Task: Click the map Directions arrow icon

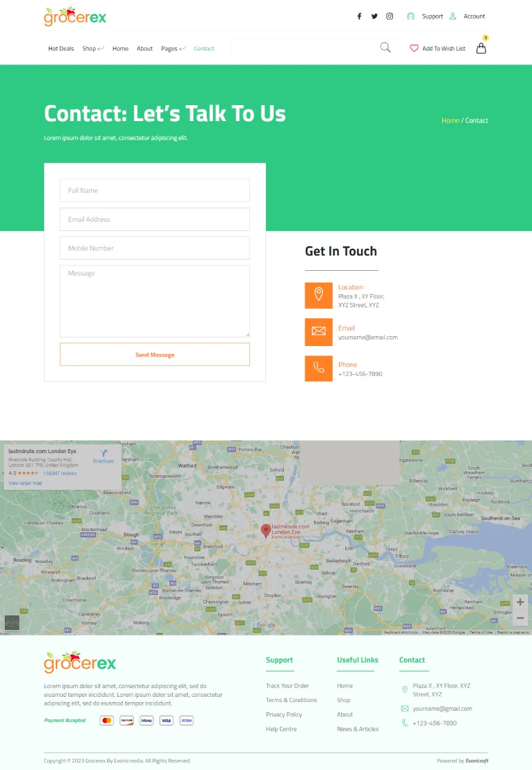Action: pos(104,453)
